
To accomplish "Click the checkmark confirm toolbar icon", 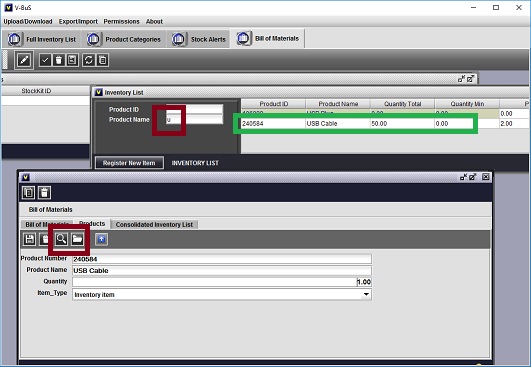I will coord(45,60).
